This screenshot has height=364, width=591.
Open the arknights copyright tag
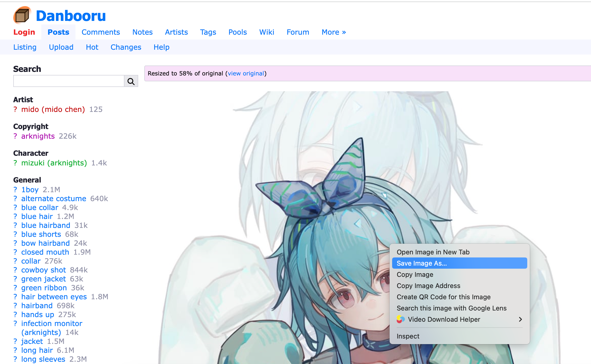pos(38,136)
